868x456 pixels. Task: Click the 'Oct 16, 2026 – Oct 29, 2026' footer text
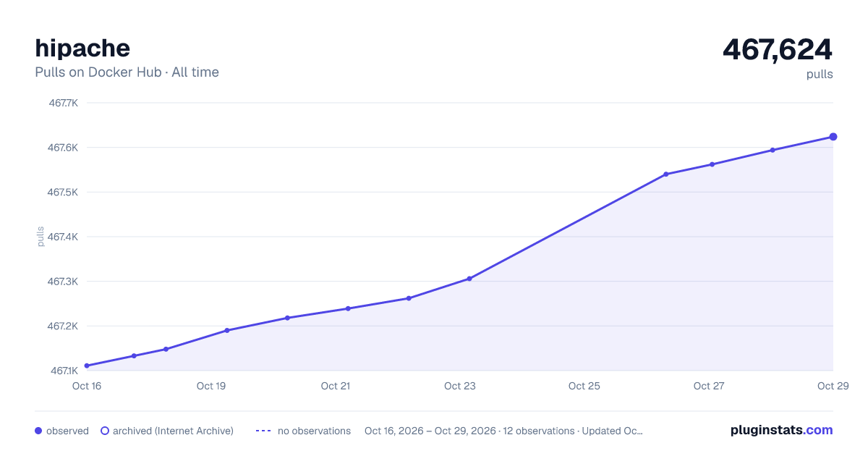pyautogui.click(x=430, y=431)
